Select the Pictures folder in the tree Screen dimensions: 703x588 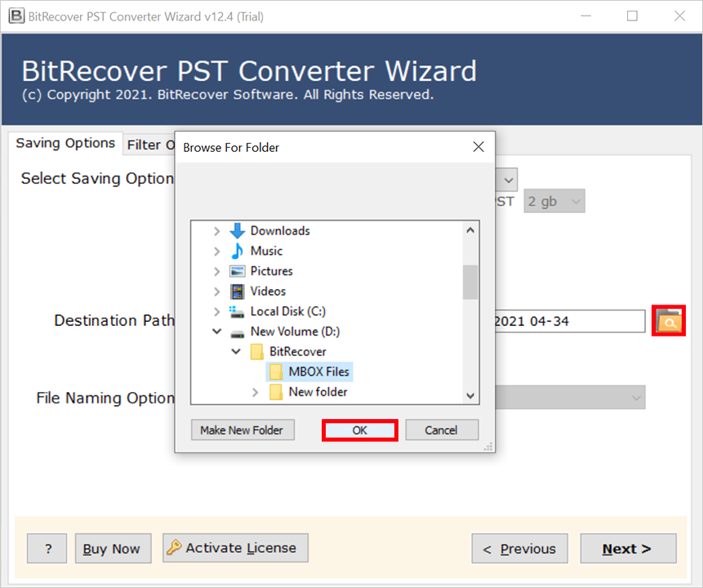click(x=272, y=270)
